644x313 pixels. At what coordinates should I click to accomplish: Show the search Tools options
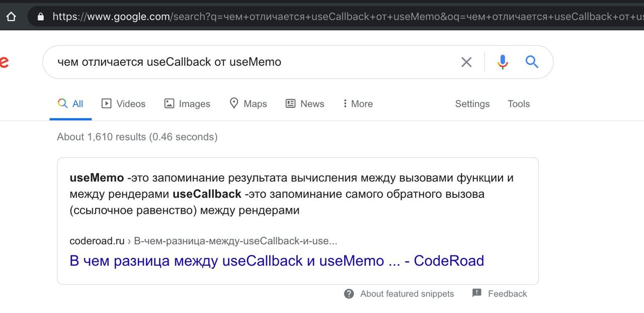pos(519,104)
